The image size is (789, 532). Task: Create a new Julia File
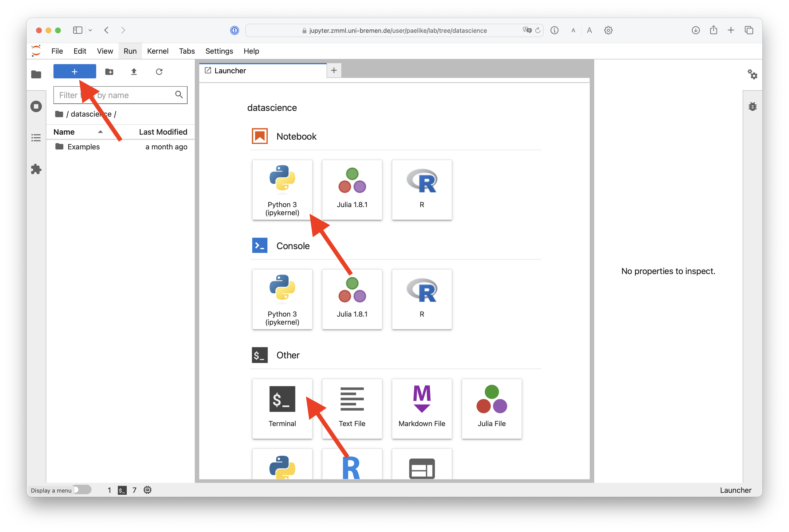coord(491,409)
